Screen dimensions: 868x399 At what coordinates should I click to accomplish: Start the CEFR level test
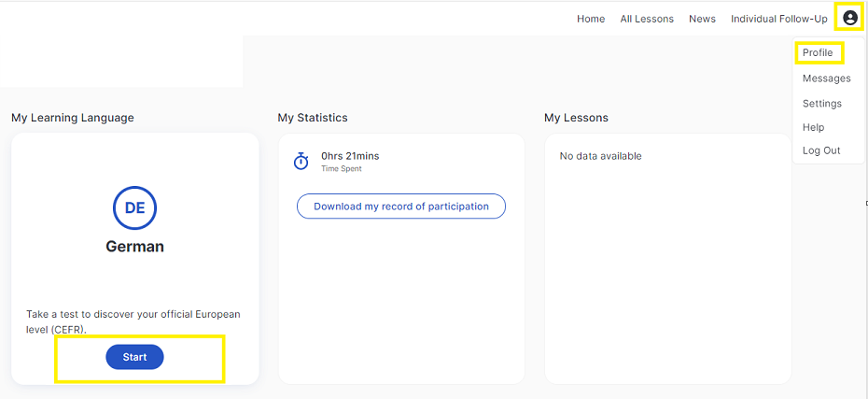[134, 357]
